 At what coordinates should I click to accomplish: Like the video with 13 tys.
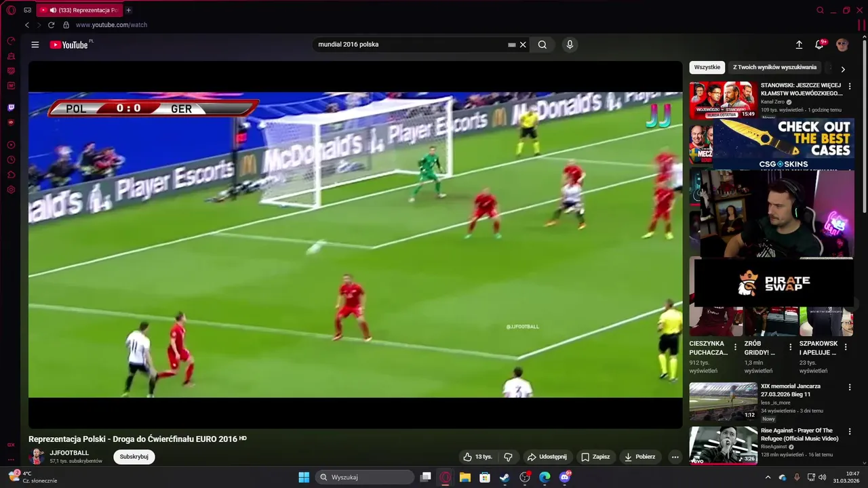click(x=477, y=457)
